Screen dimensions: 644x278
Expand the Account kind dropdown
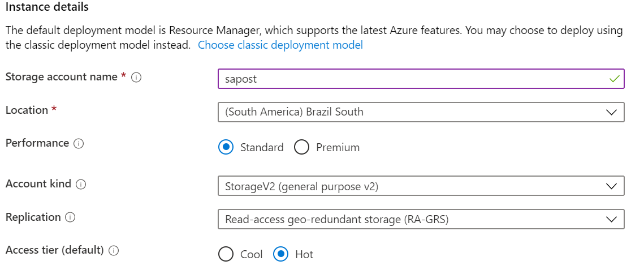421,186
